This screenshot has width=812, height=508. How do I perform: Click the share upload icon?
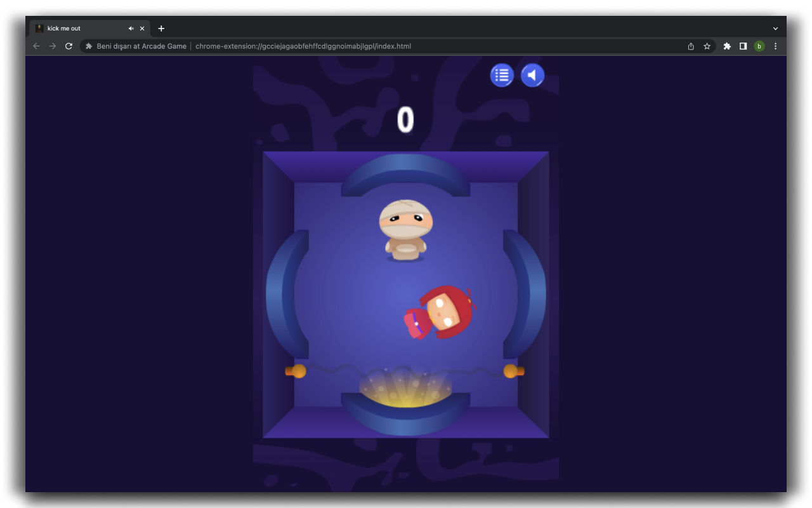pos(690,46)
